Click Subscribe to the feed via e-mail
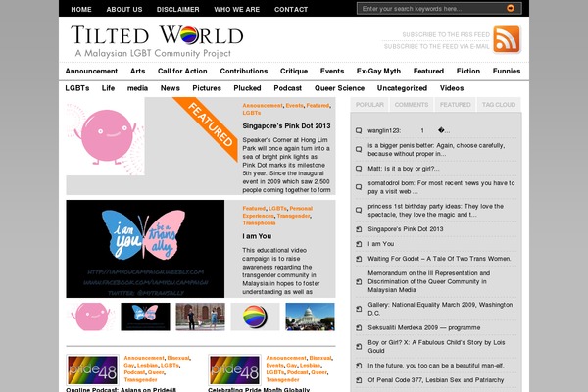The width and height of the screenshot is (588, 392). (x=436, y=46)
